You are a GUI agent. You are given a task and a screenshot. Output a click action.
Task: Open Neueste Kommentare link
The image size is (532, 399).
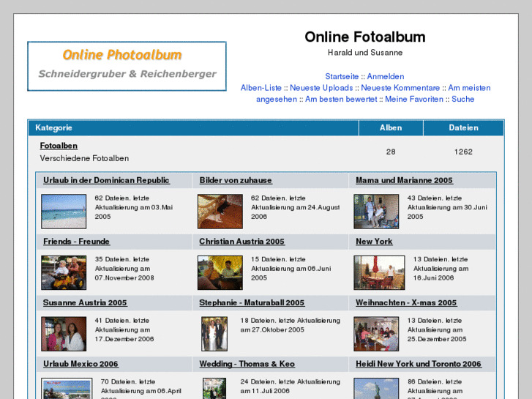pyautogui.click(x=400, y=88)
